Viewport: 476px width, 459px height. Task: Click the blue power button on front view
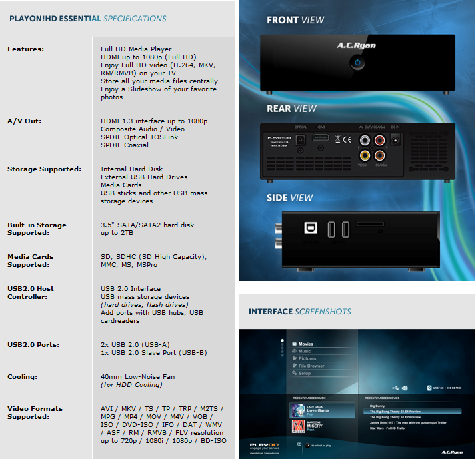coord(357,63)
